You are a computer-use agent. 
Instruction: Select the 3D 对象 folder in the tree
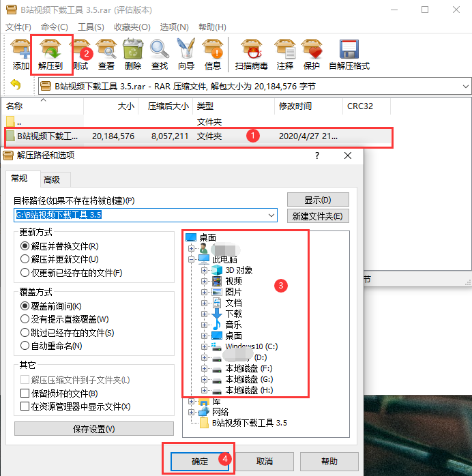tap(239, 270)
